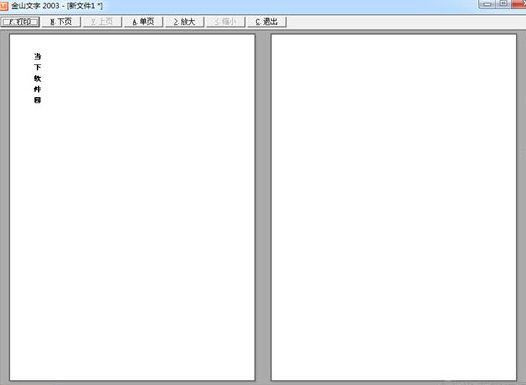This screenshot has width=526, height=385.
Task: Click the blank right preview page
Action: coord(393,207)
